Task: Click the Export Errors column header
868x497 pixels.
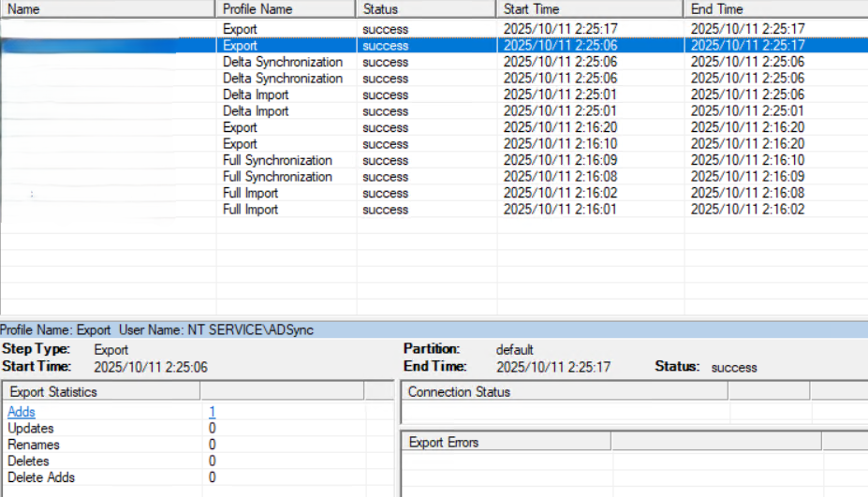Action: click(506, 442)
